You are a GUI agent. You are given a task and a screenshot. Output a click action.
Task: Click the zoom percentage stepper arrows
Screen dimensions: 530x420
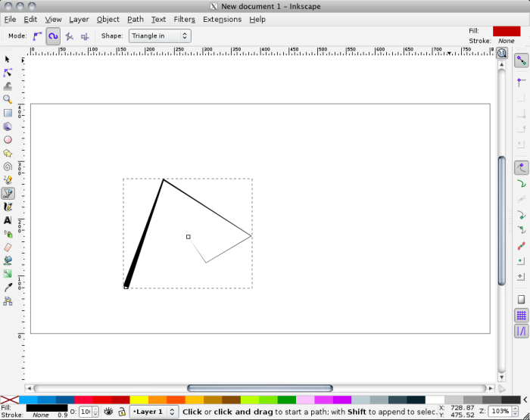pyautogui.click(x=516, y=412)
